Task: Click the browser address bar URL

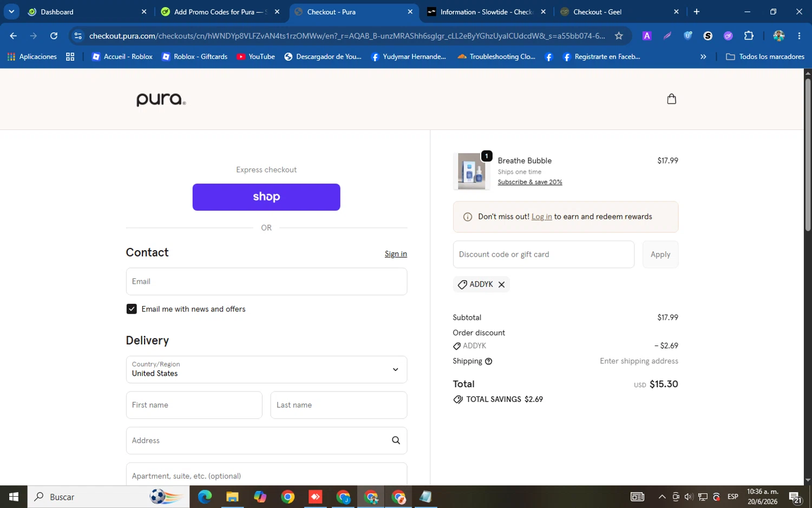Action: point(346,36)
